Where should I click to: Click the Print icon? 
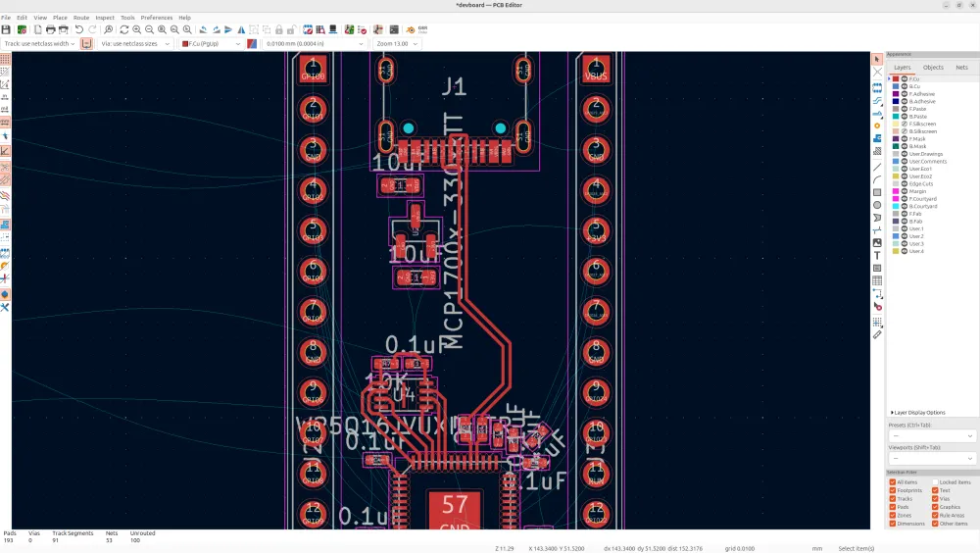coord(50,29)
